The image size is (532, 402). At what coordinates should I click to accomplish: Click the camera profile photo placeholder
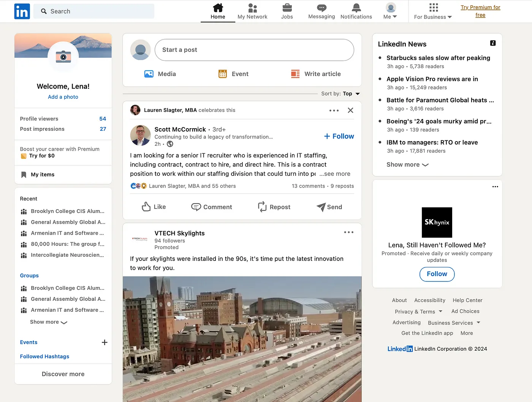coord(63,57)
